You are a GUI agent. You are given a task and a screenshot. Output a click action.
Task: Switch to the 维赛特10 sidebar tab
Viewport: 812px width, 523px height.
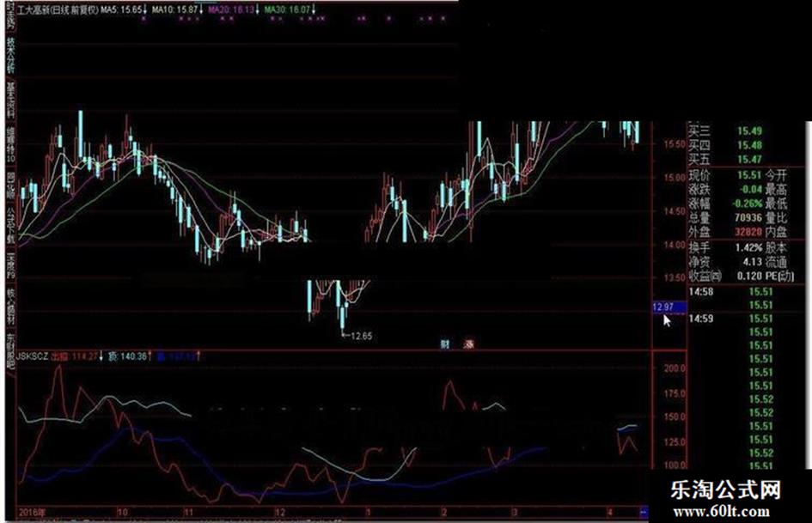click(11, 145)
